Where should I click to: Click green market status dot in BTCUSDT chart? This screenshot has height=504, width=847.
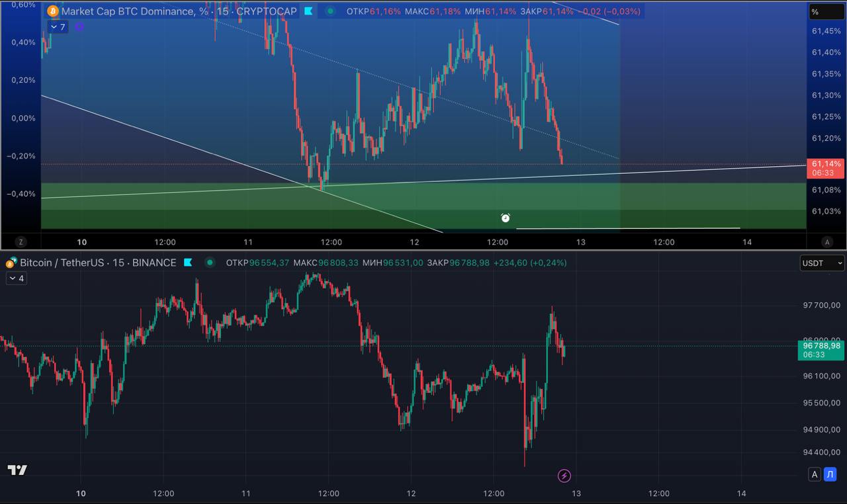pyautogui.click(x=210, y=263)
